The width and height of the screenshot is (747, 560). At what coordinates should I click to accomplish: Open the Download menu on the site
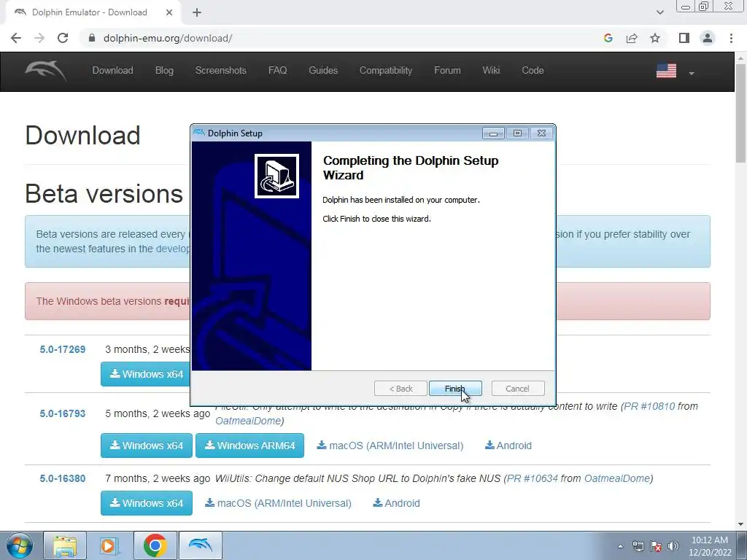[112, 71]
